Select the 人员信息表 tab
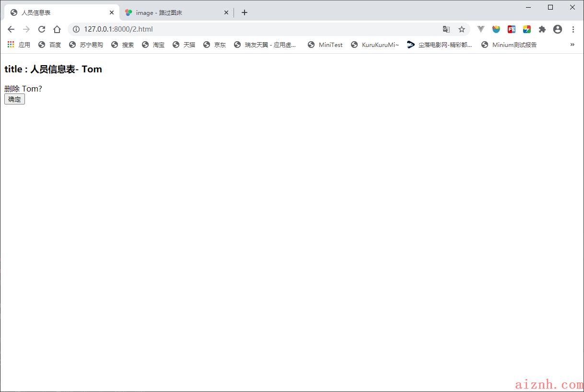The width and height of the screenshot is (584, 392). (58, 12)
